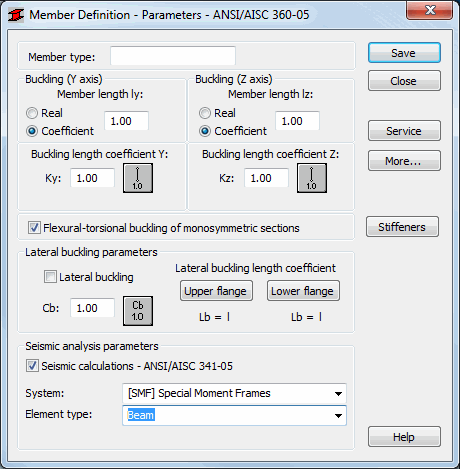This screenshot has width=460, height=469.
Task: Focus the Member type text field
Action: point(173,56)
